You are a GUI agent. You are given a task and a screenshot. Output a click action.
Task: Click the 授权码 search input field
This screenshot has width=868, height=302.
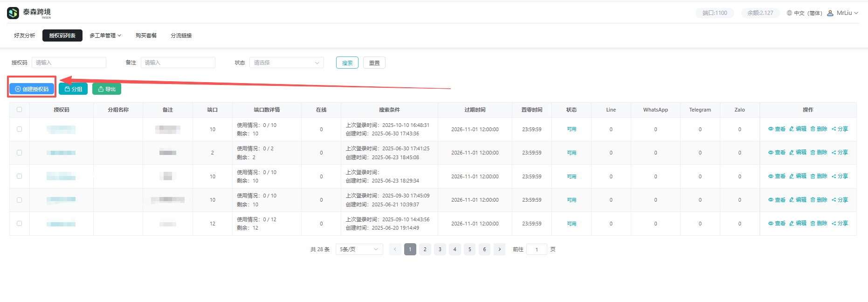(x=69, y=63)
